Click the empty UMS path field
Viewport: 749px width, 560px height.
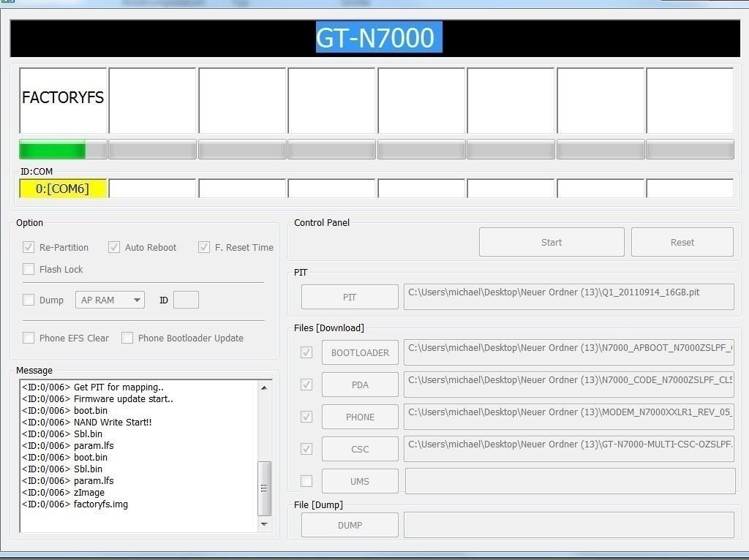click(x=571, y=481)
